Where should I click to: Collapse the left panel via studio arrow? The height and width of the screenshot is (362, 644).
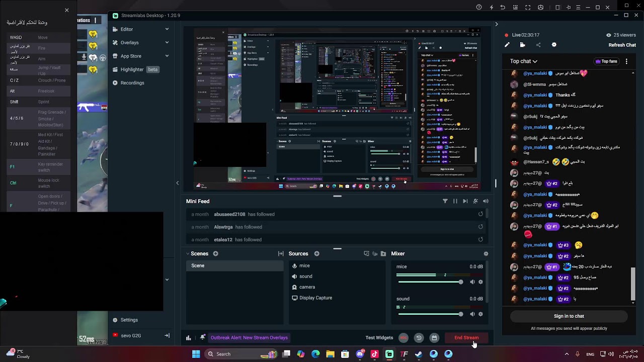coord(177,183)
